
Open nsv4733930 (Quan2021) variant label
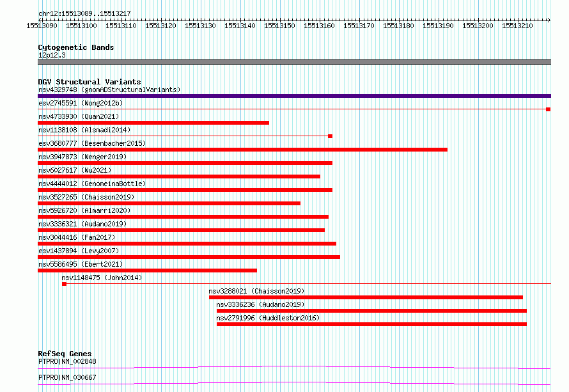[79, 116]
